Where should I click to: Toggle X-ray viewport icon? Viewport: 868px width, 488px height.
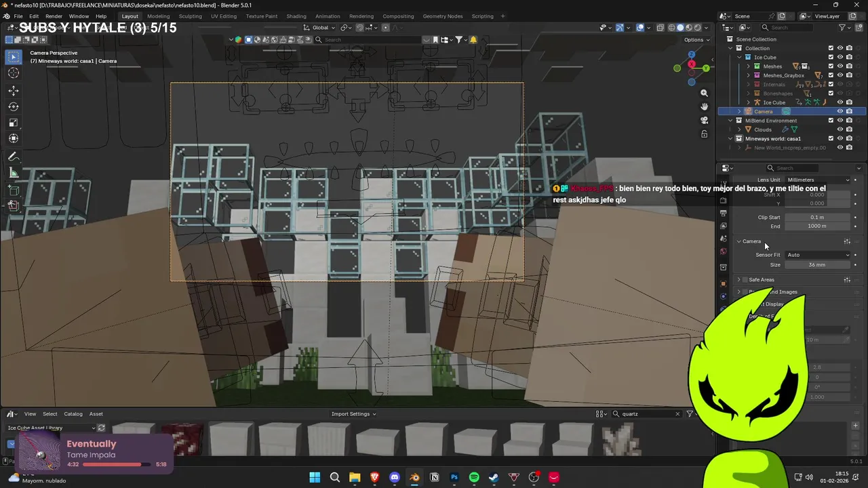660,28
